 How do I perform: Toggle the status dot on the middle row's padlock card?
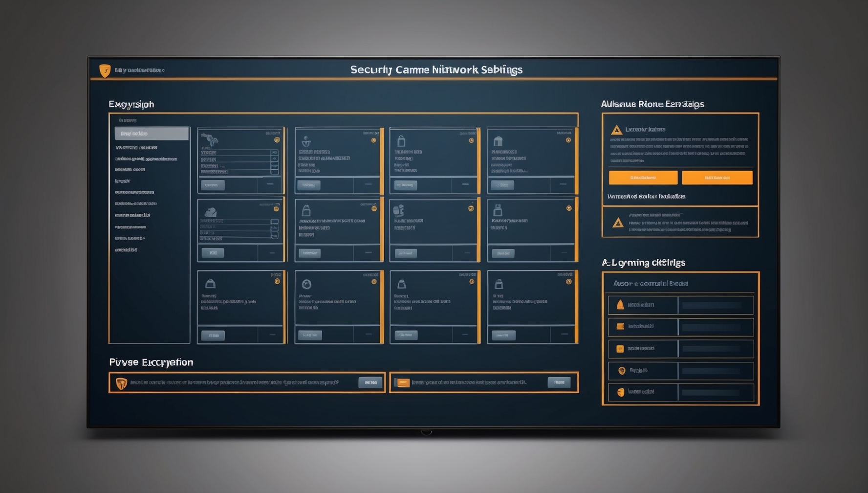point(374,209)
